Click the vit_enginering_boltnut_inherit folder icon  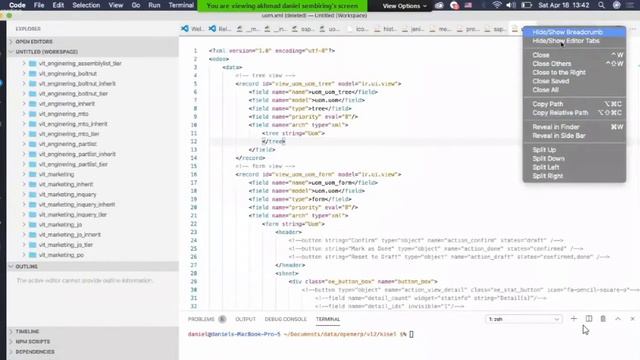tap(33, 84)
